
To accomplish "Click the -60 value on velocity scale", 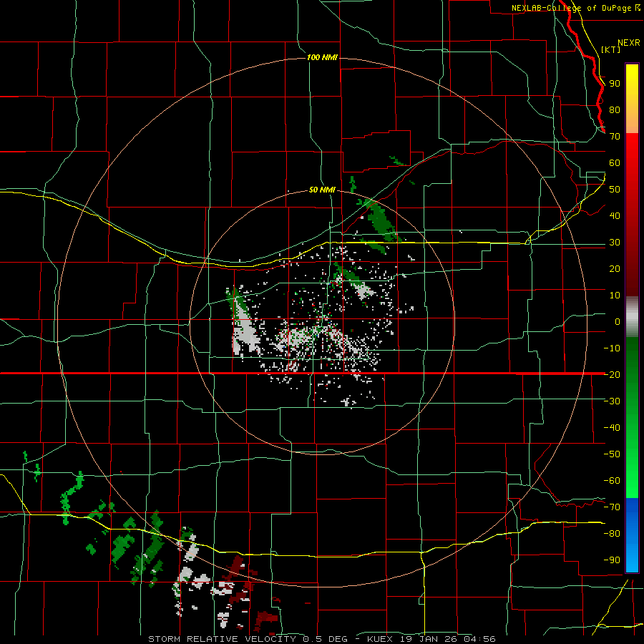I will point(612,481).
